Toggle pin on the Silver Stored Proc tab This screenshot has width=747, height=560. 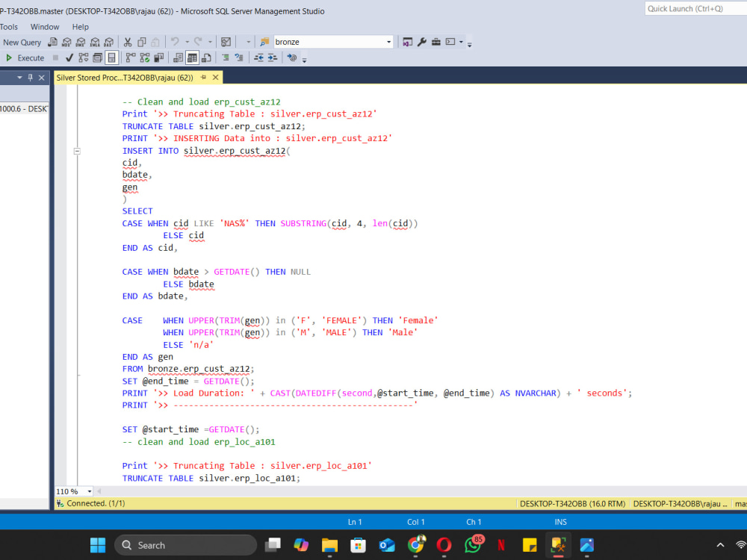point(203,77)
